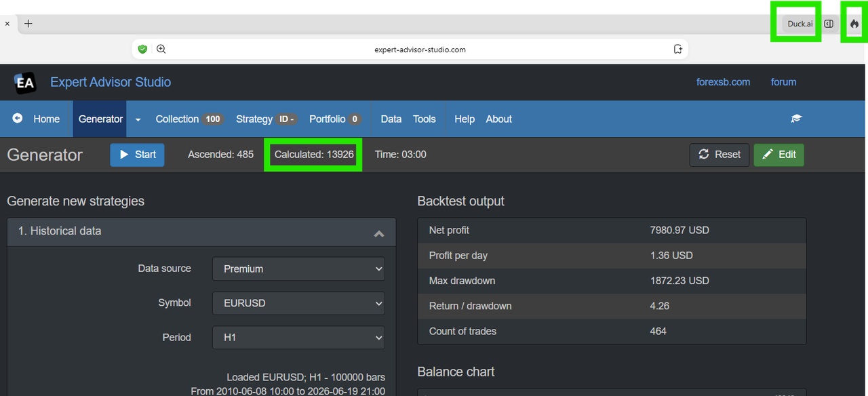
Task: Click the Start generator button
Action: [x=138, y=155]
